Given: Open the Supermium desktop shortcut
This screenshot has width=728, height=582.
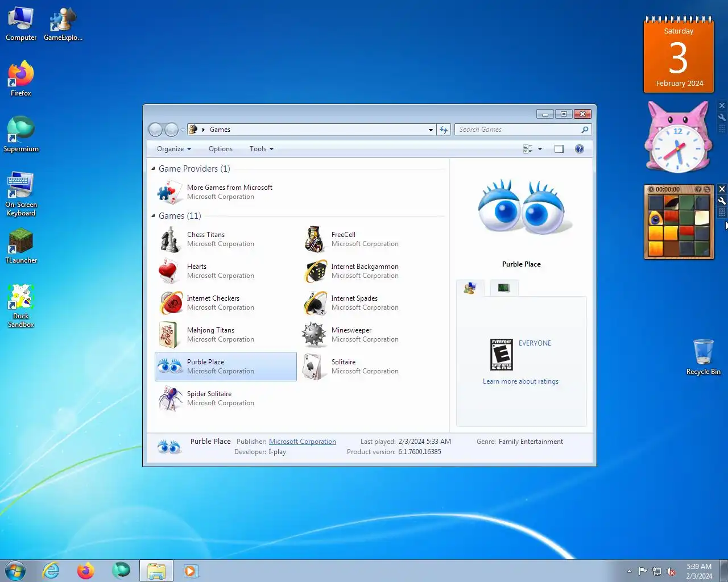Looking at the screenshot, I should point(21,134).
